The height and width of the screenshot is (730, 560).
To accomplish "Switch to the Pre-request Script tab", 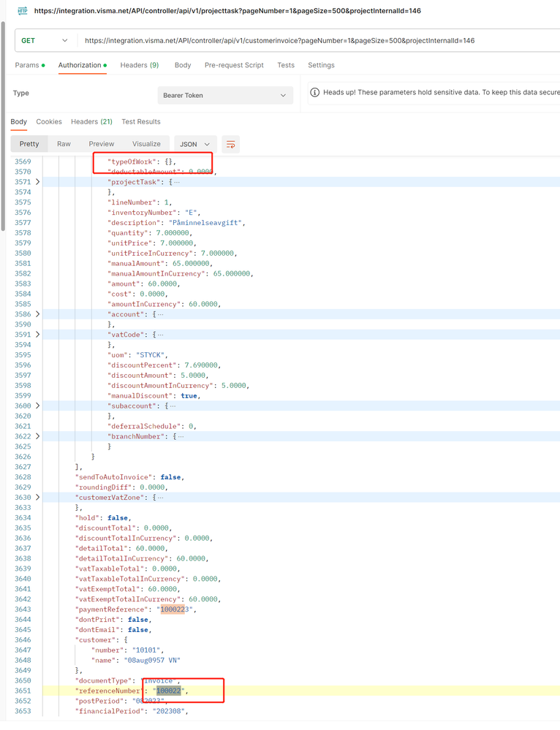I will point(234,65).
